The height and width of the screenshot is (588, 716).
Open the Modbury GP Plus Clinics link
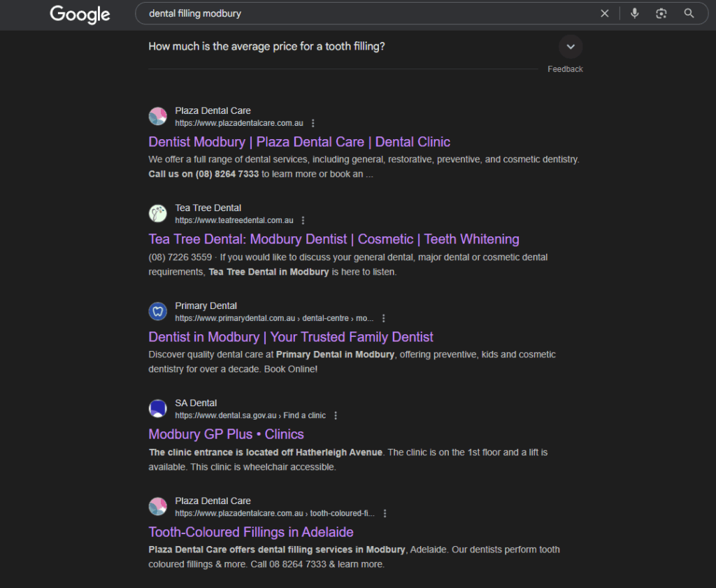point(226,434)
